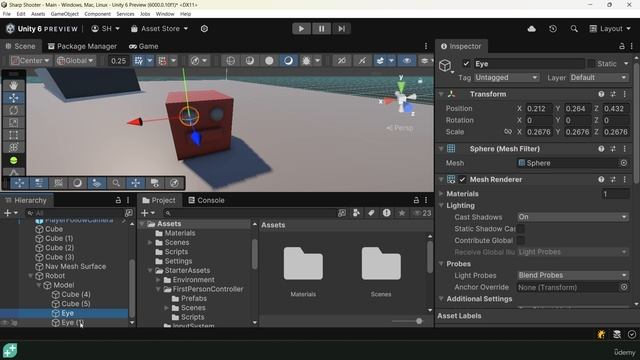Select the Rect tool

pyautogui.click(x=13, y=135)
